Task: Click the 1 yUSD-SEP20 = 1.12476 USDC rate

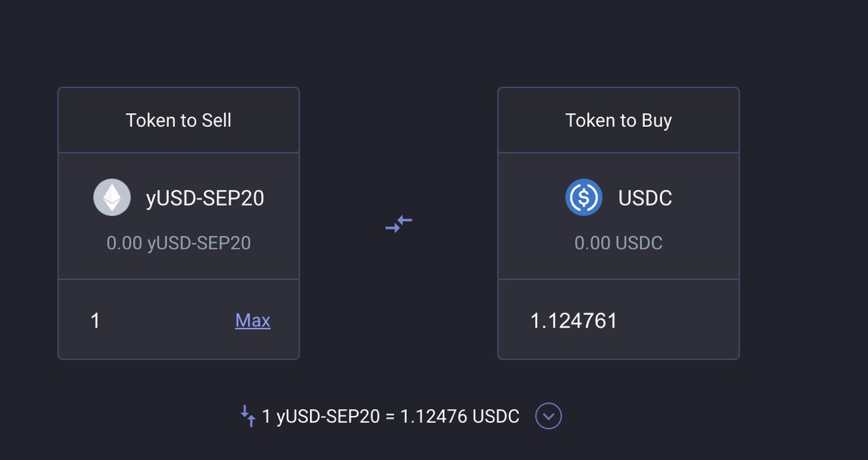Action: (391, 417)
